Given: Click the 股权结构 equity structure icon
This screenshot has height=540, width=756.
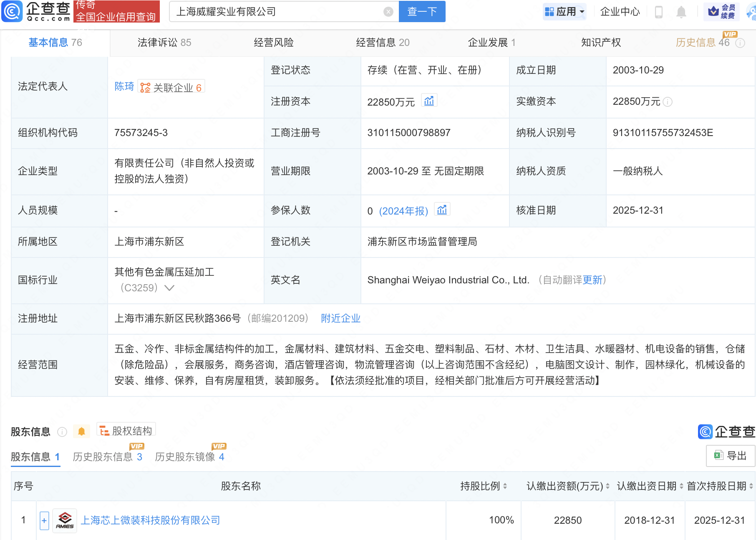Looking at the screenshot, I should [x=103, y=430].
